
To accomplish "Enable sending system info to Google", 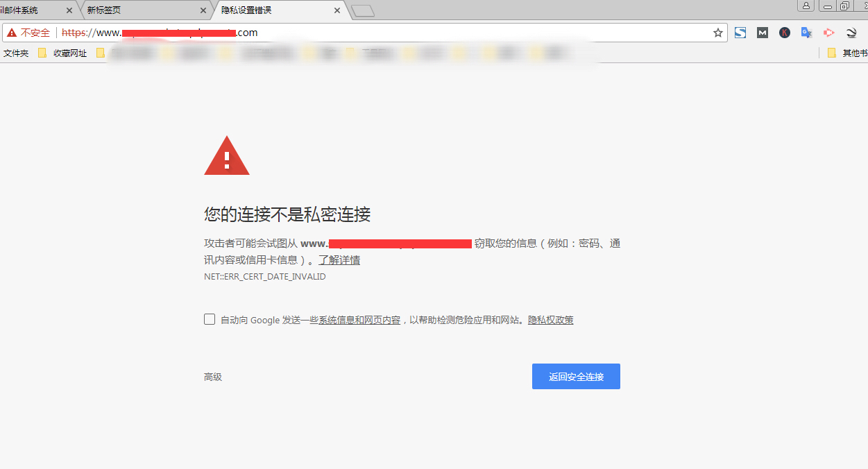I will pyautogui.click(x=210, y=319).
